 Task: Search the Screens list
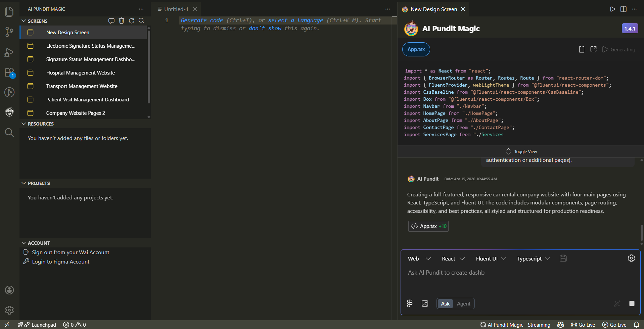(142, 21)
